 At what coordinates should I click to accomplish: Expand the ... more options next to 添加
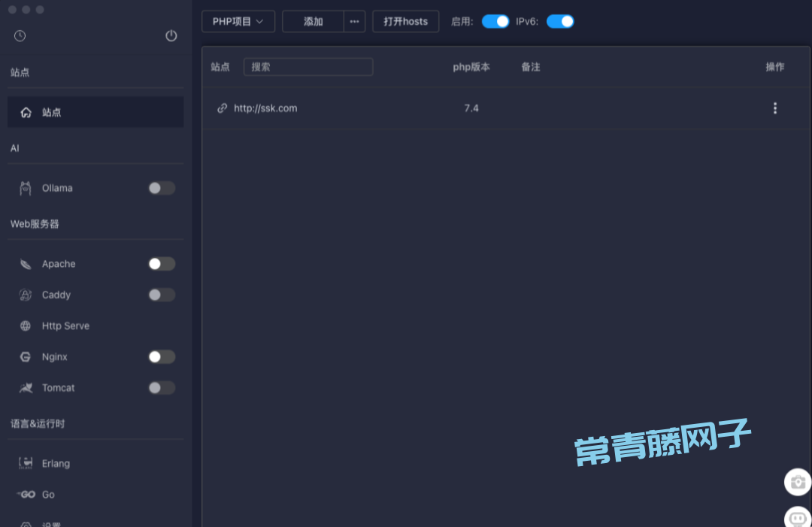click(x=354, y=21)
